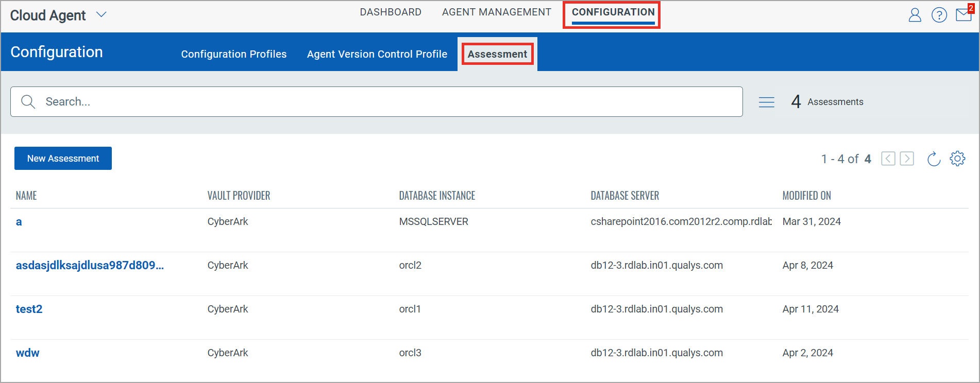Image resolution: width=980 pixels, height=383 pixels.
Task: Open assessment asdasjdlksajdlusa987d809...
Action: [x=90, y=266]
